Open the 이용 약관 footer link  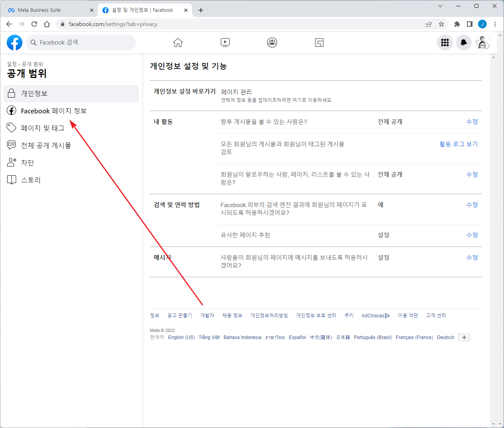click(x=408, y=315)
